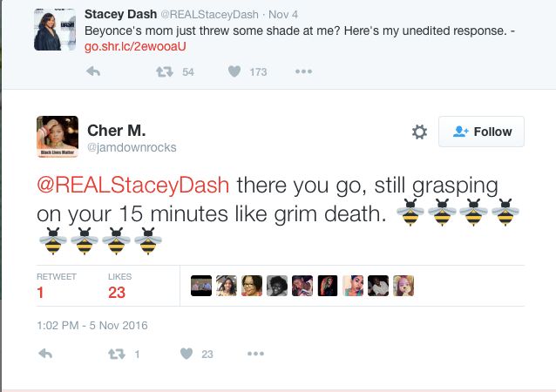The image size is (556, 392).
Task: Open more options on Cher M.'s tweet
Action: click(255, 354)
